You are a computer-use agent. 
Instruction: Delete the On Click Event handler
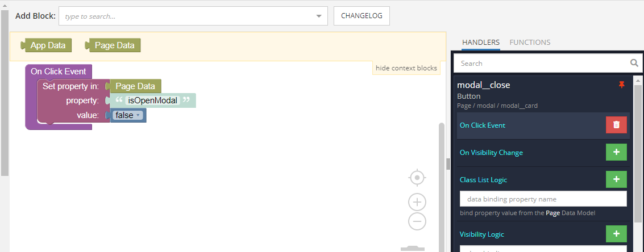616,125
